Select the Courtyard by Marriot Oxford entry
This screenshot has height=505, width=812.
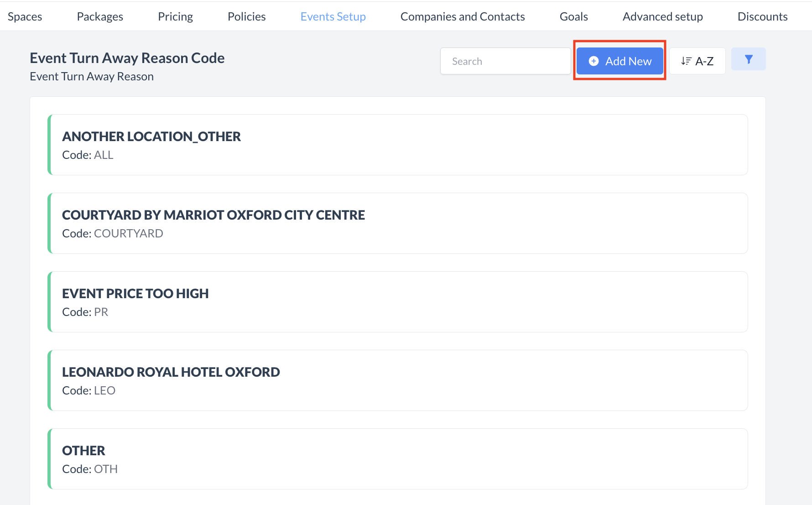tap(397, 223)
